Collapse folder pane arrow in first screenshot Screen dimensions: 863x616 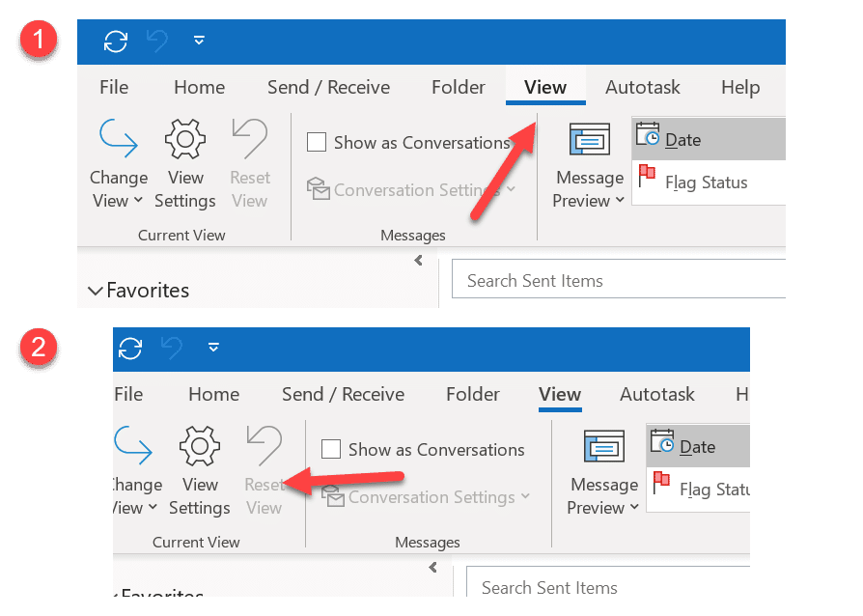point(419,261)
